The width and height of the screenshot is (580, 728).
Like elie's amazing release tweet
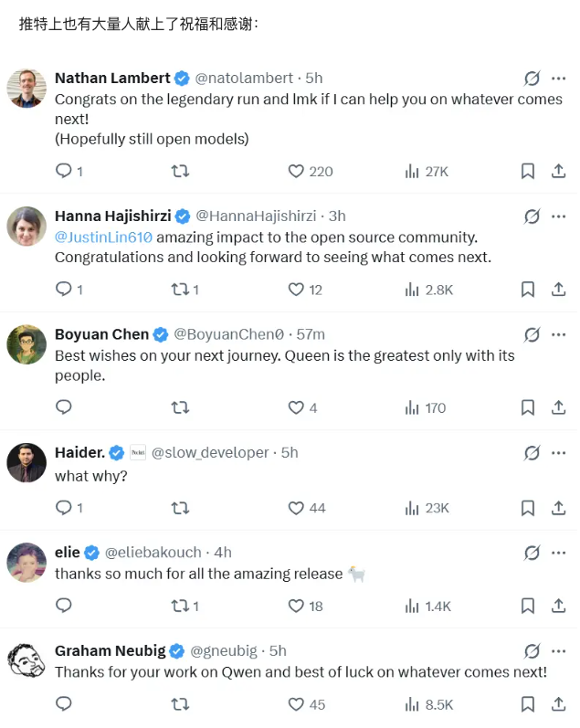(x=296, y=606)
